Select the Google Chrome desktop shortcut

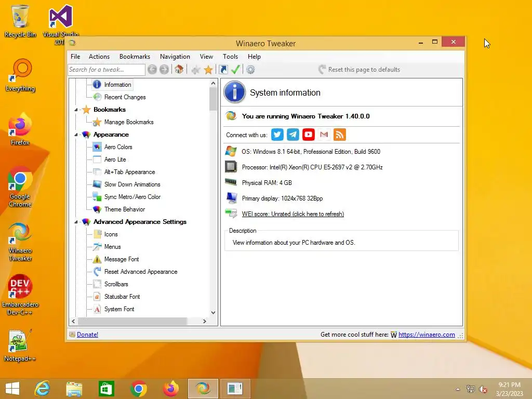coord(20,187)
